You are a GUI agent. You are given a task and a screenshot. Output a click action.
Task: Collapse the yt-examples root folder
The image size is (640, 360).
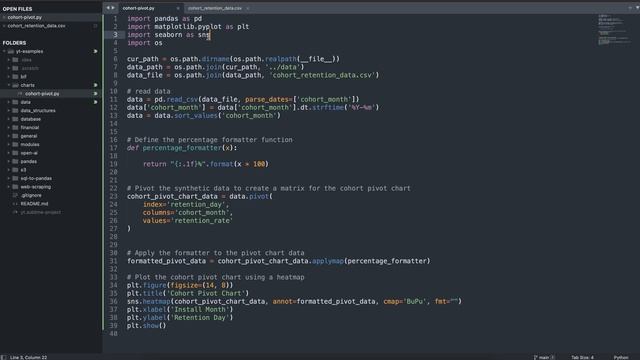4,51
